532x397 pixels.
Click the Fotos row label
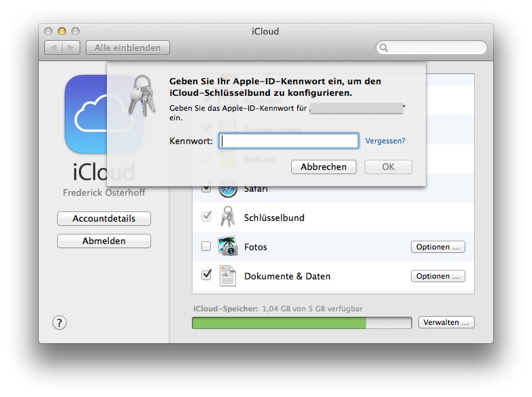point(256,247)
